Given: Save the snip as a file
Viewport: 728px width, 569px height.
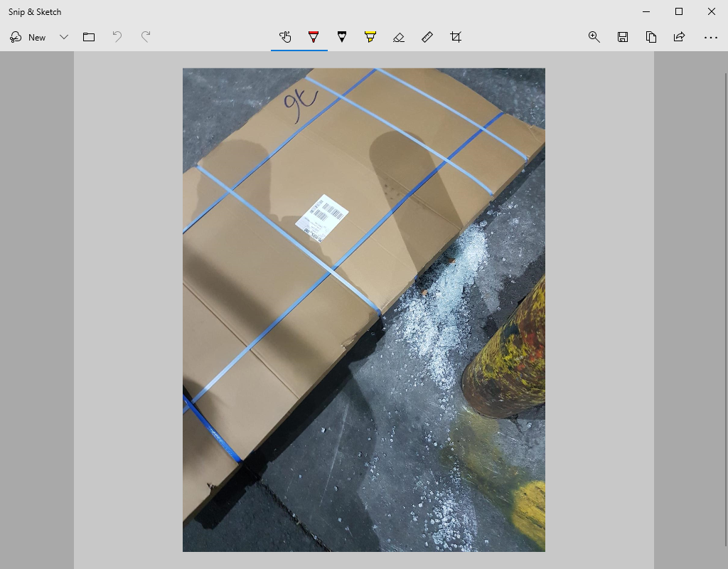Looking at the screenshot, I should pos(623,37).
